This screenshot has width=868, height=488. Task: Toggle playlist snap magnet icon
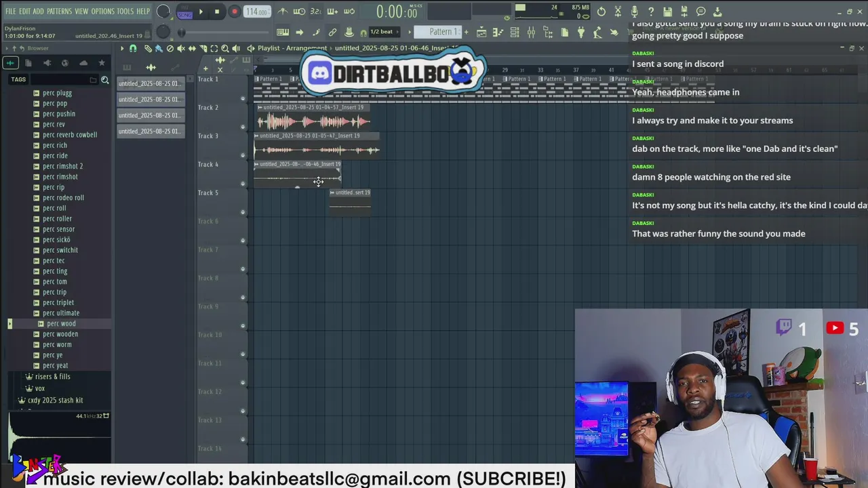coord(133,48)
